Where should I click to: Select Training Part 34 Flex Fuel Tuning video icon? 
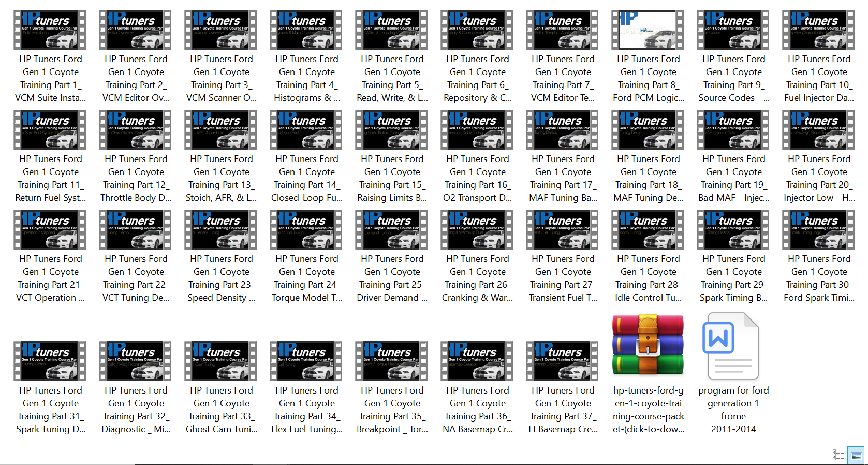(306, 361)
